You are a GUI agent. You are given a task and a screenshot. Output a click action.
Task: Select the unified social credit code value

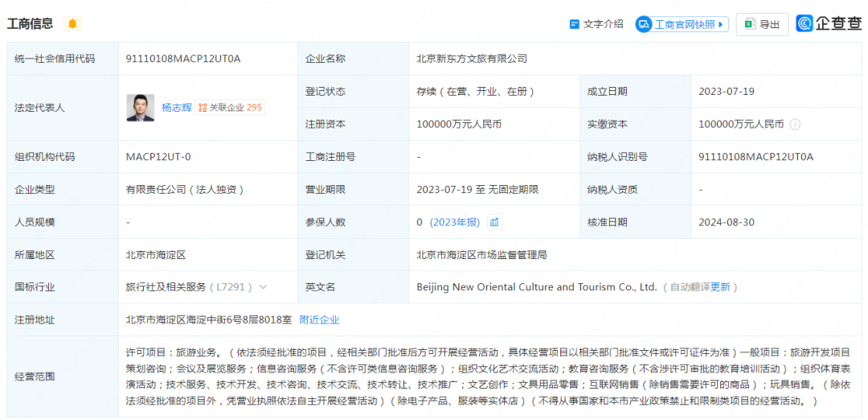pos(183,59)
